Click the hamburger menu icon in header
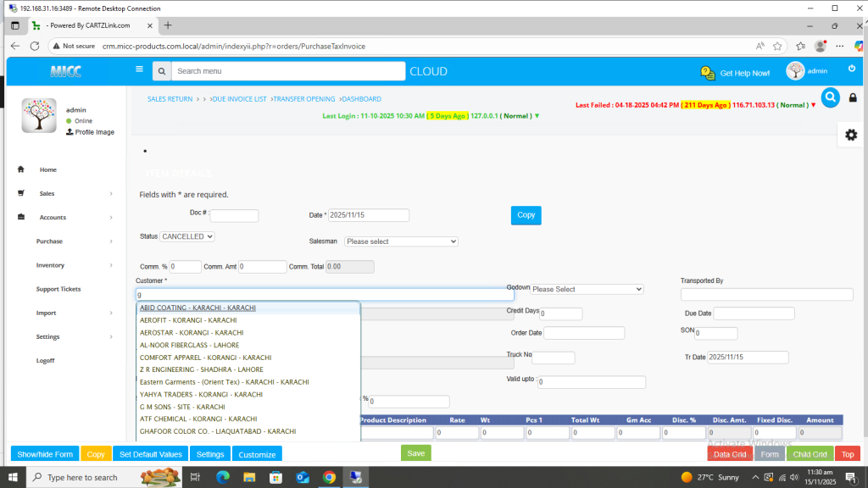Viewport: 868px width, 488px height. (139, 69)
